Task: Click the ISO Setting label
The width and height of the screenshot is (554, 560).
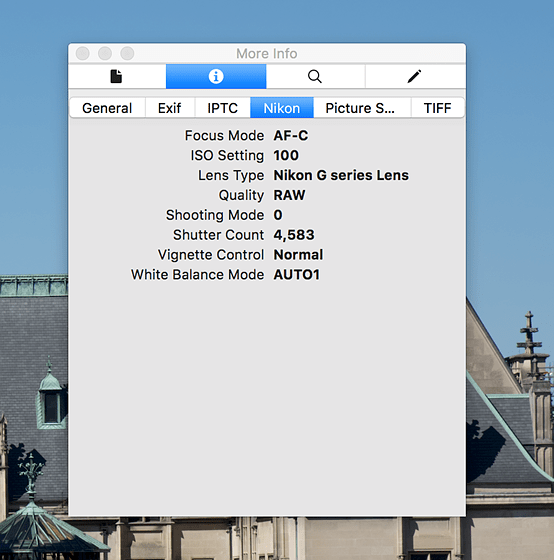Action: pos(227,156)
